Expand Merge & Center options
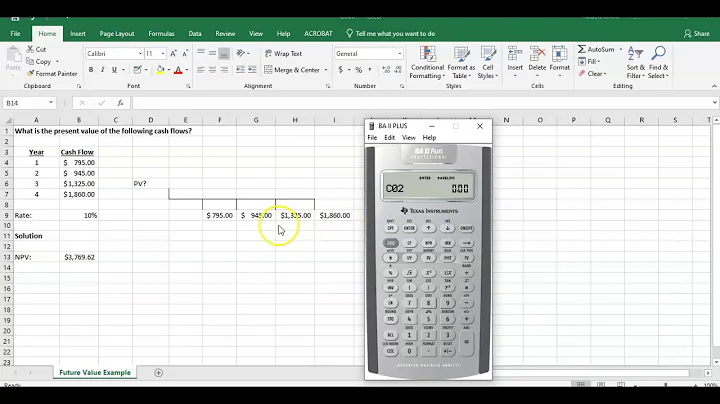The height and width of the screenshot is (404, 720). 326,70
